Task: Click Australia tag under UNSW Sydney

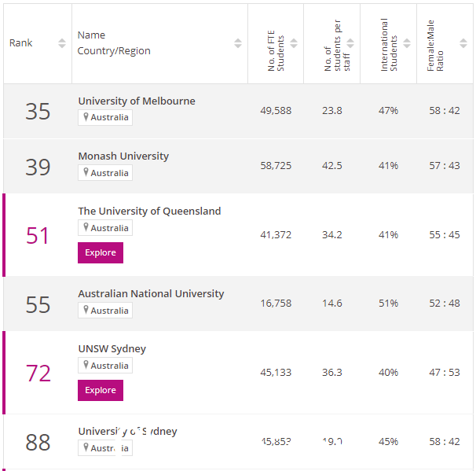Action: point(105,366)
